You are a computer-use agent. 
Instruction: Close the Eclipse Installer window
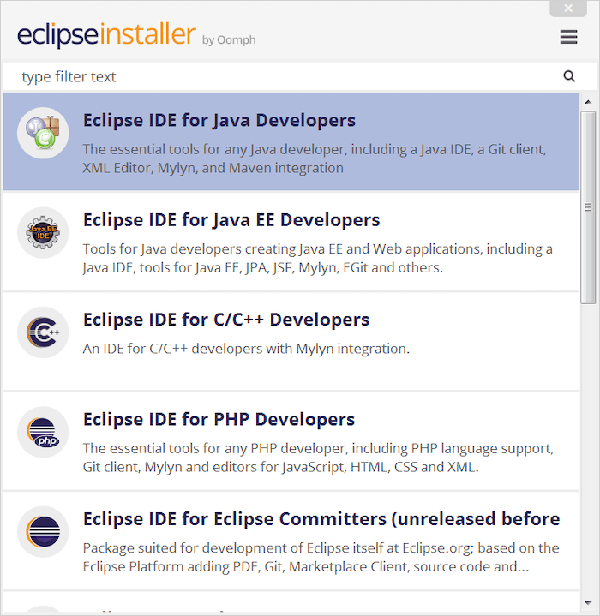pos(568,8)
